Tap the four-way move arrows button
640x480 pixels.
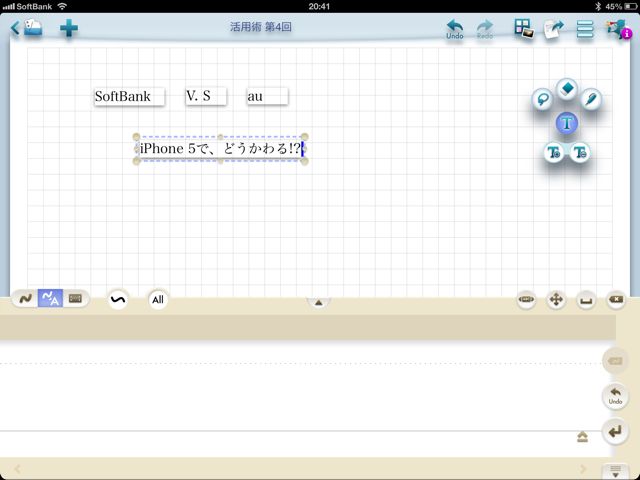pyautogui.click(x=556, y=300)
